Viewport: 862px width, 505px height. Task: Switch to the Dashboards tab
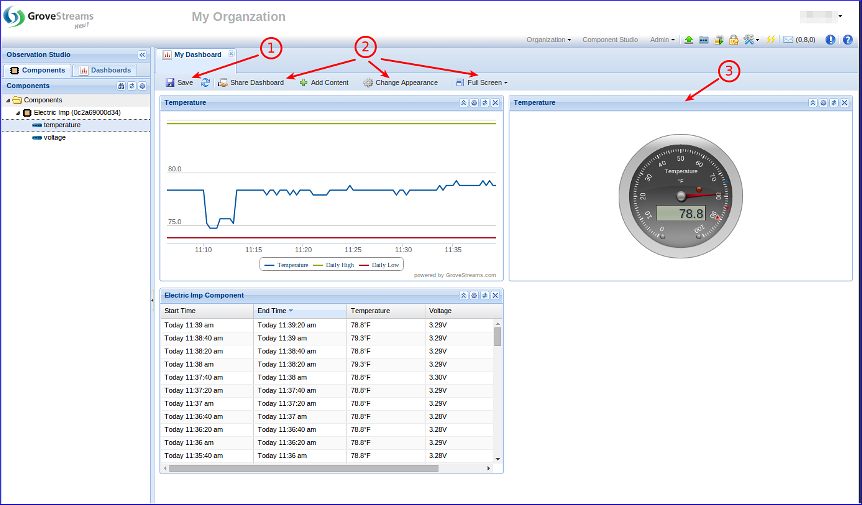(105, 71)
